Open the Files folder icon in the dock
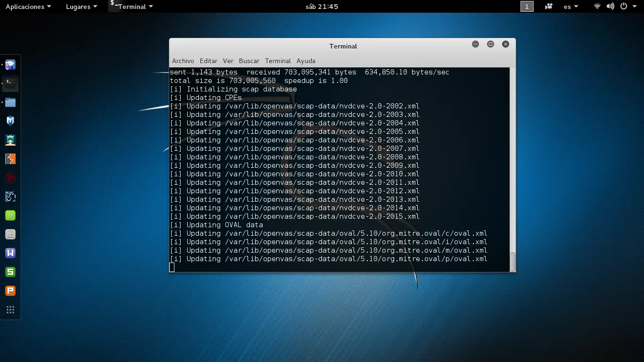The width and height of the screenshot is (644, 362). (x=10, y=102)
